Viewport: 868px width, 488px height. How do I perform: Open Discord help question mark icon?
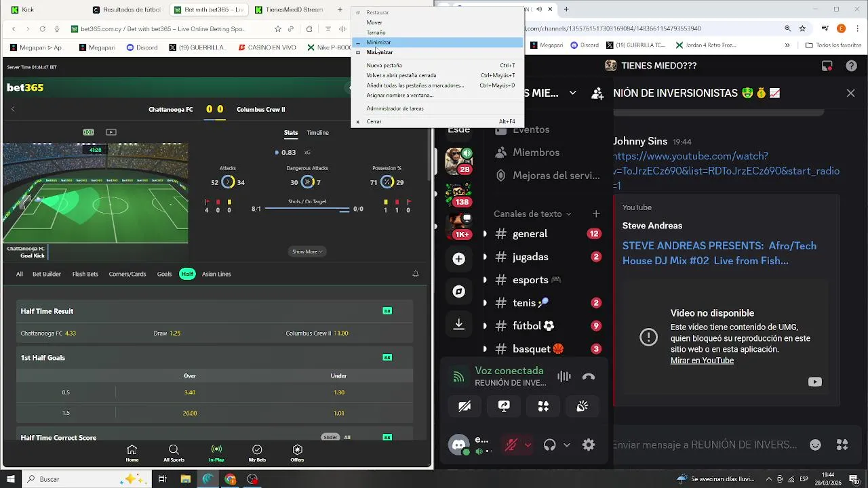pyautogui.click(x=851, y=66)
